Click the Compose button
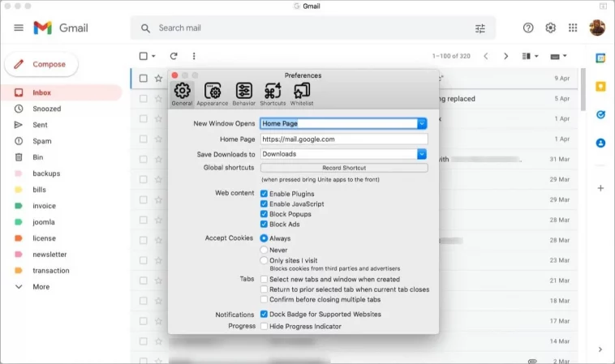Viewport: 615px width, 364px height. [41, 64]
